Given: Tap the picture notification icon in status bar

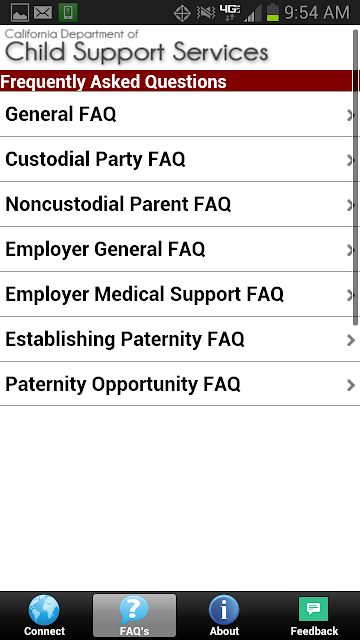Looking at the screenshot, I should [x=20, y=13].
